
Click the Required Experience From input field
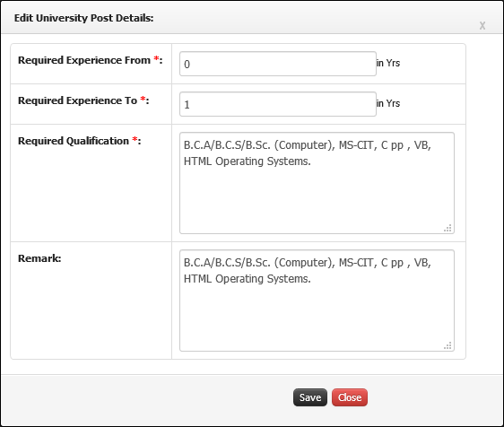point(278,64)
